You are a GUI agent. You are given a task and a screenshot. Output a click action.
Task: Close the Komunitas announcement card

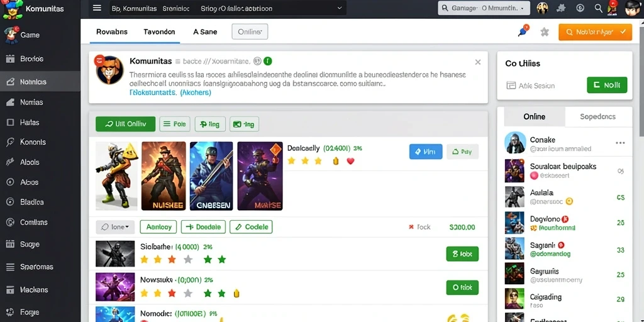[x=478, y=62]
